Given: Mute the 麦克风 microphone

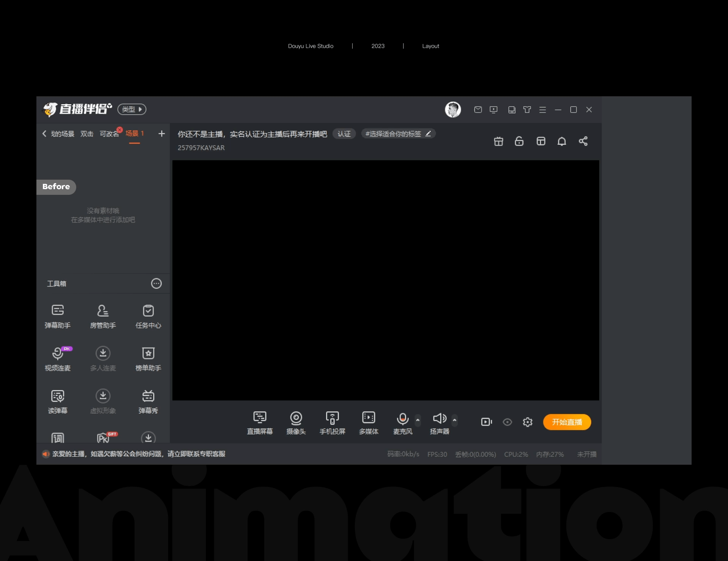Looking at the screenshot, I should 403,423.
